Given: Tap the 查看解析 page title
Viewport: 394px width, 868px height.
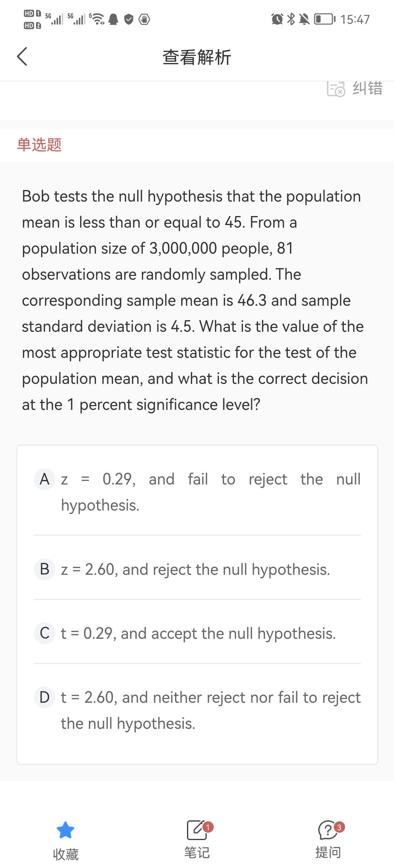Looking at the screenshot, I should [197, 57].
